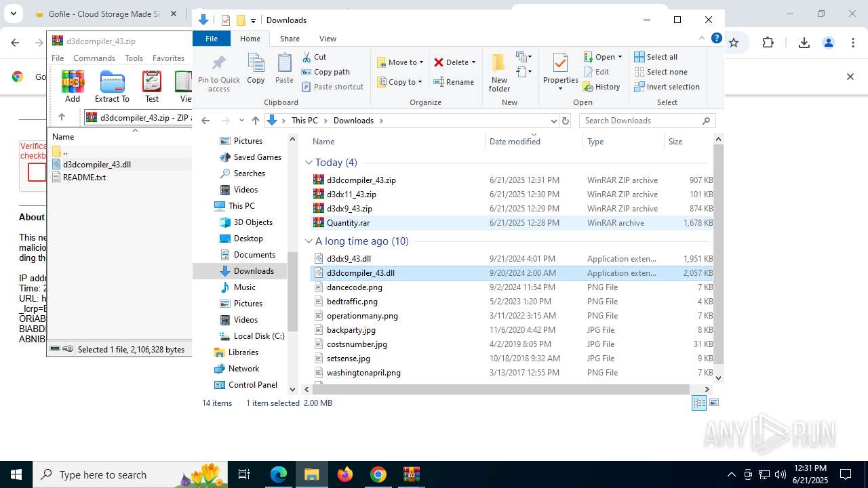The height and width of the screenshot is (488, 868).
Task: Go up one level in Explorer
Action: pos(256,121)
